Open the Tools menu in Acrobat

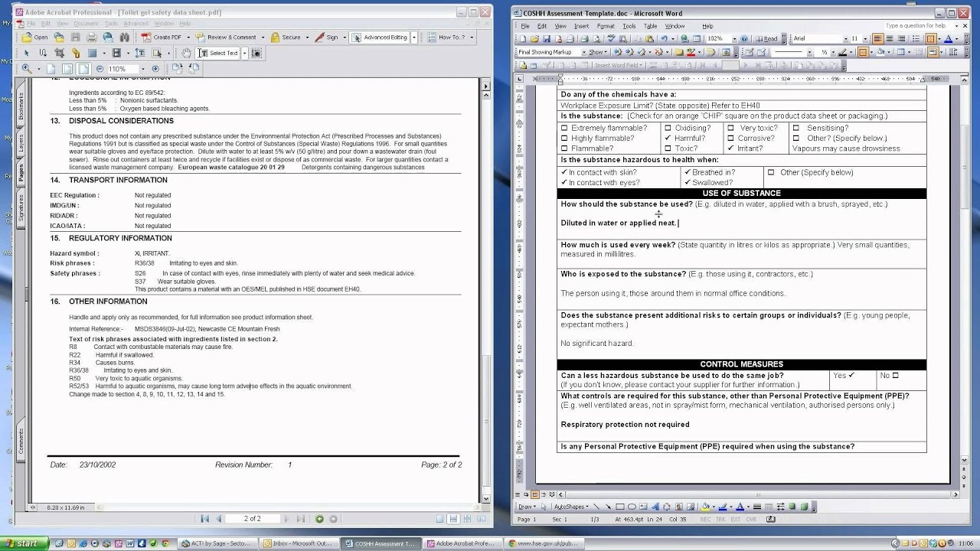pyautogui.click(x=111, y=24)
